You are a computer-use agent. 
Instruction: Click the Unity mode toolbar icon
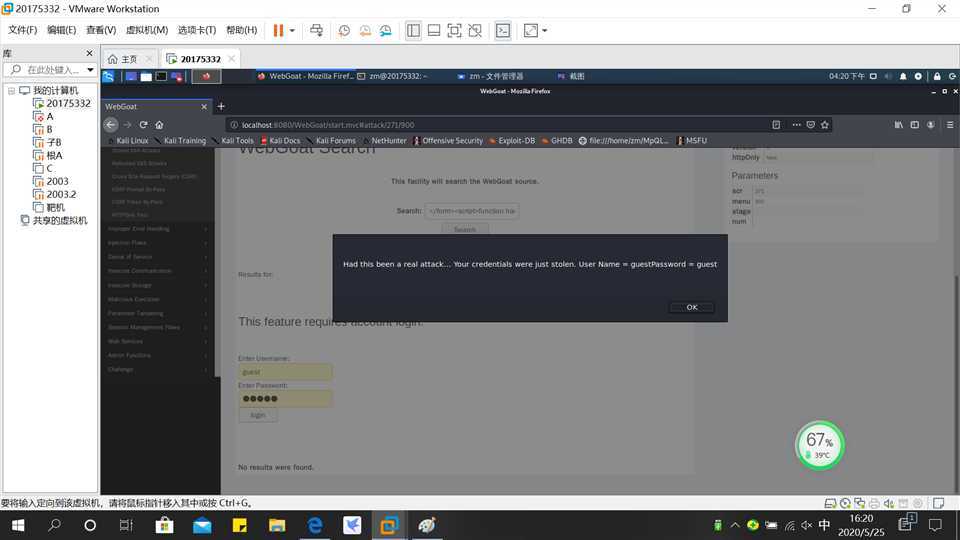pyautogui.click(x=475, y=30)
